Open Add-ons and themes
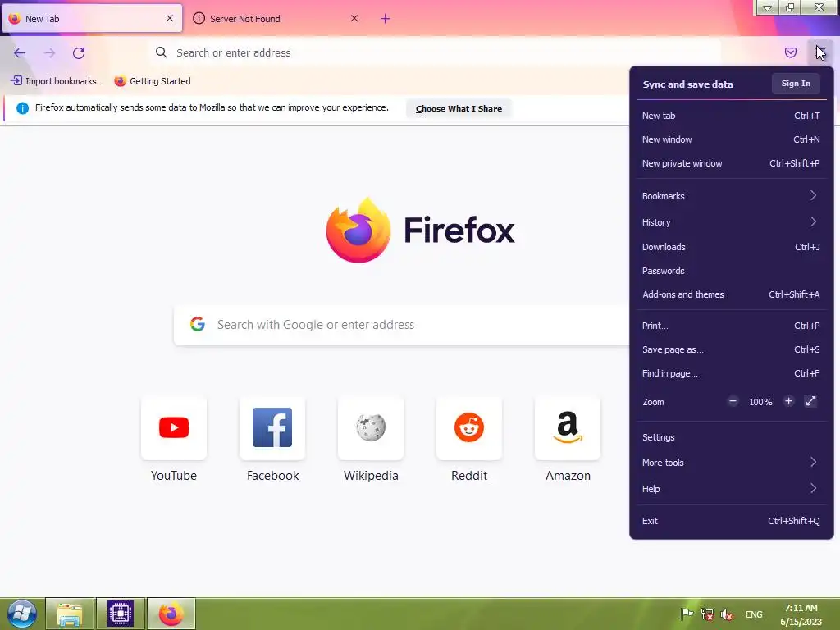This screenshot has height=630, width=840. coord(731,294)
